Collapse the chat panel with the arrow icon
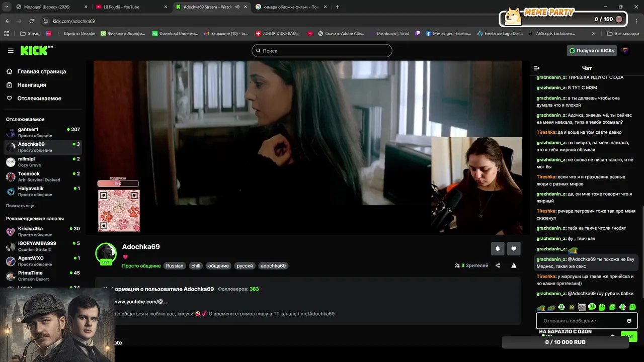Image resolution: width=644 pixels, height=362 pixels. 536,68
